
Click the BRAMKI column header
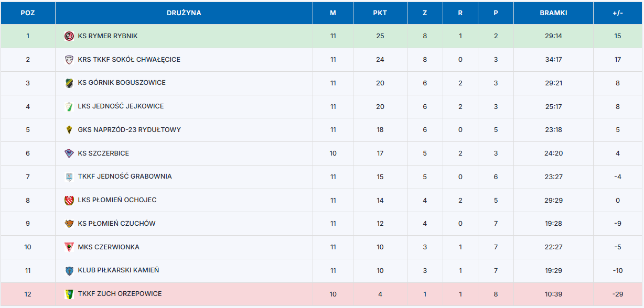(x=553, y=13)
